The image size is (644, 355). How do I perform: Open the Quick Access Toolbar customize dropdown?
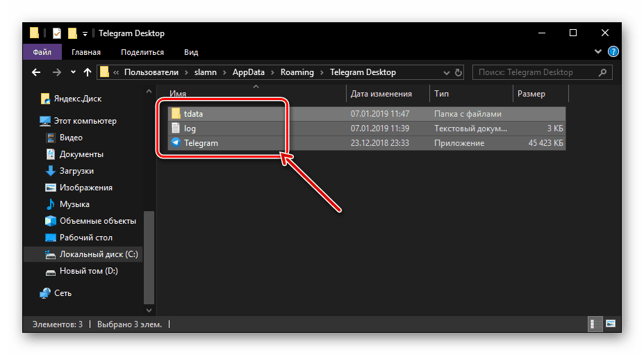[85, 33]
